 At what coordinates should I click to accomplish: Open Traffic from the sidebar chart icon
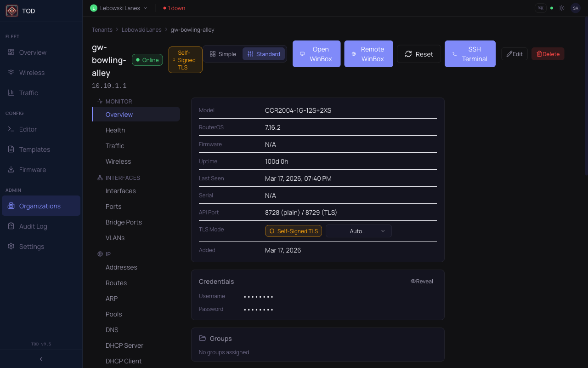(11, 93)
